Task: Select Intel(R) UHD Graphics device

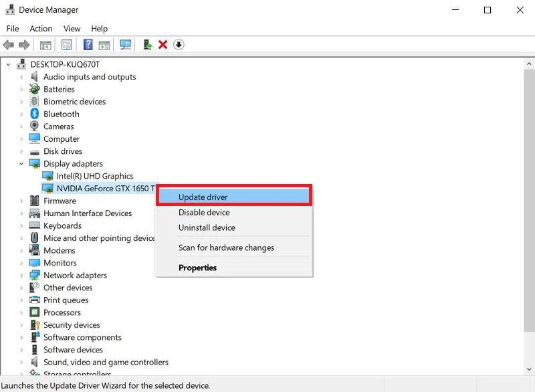Action: click(94, 176)
